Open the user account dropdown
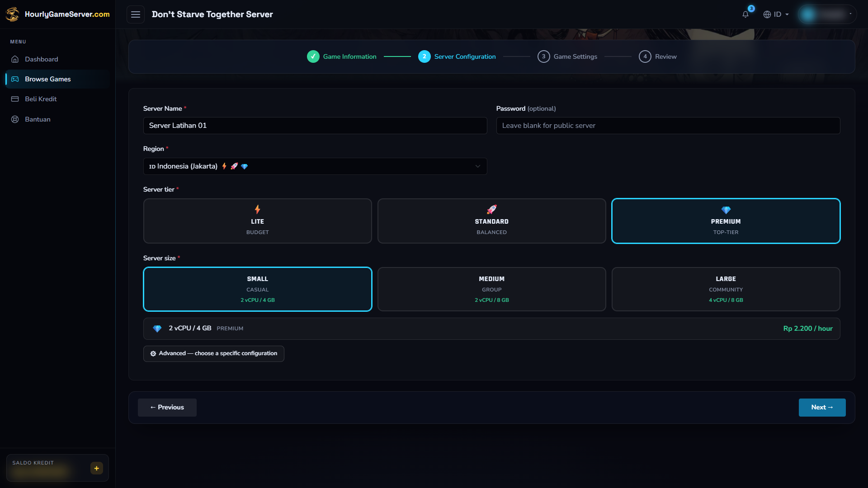This screenshot has width=868, height=488. [x=827, y=14]
